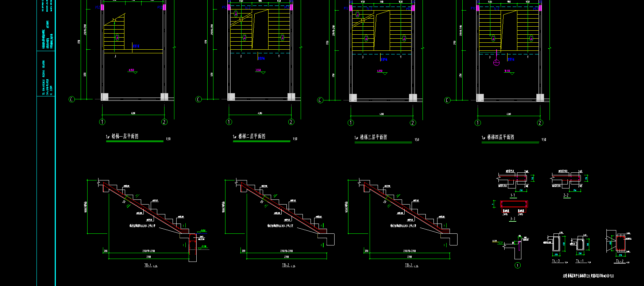The width and height of the screenshot is (644, 286).
Task: Select the gray column at grid 1 of the first floor plan
Action: click(104, 97)
